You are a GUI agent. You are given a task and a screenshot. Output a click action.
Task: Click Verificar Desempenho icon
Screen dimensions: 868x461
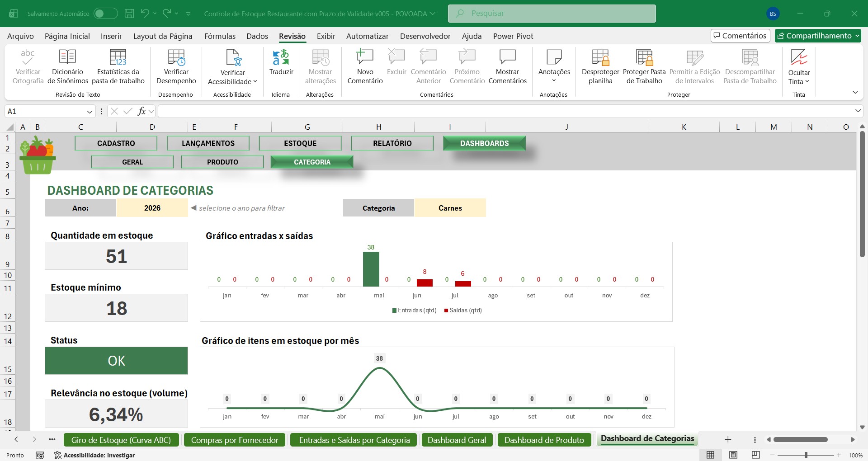(176, 57)
